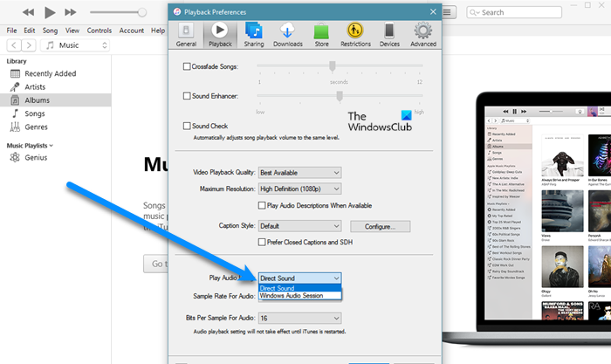Open the Sharing preferences tab
Viewport: 611px width, 364px height.
click(x=254, y=35)
